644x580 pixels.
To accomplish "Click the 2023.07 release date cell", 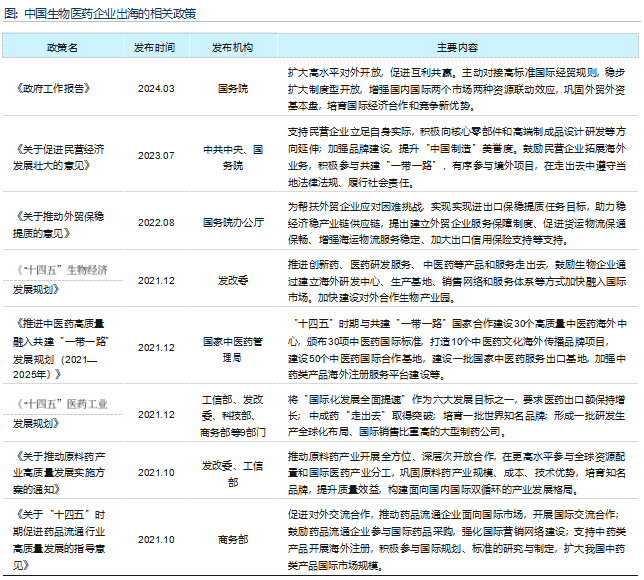I will tap(156, 155).
